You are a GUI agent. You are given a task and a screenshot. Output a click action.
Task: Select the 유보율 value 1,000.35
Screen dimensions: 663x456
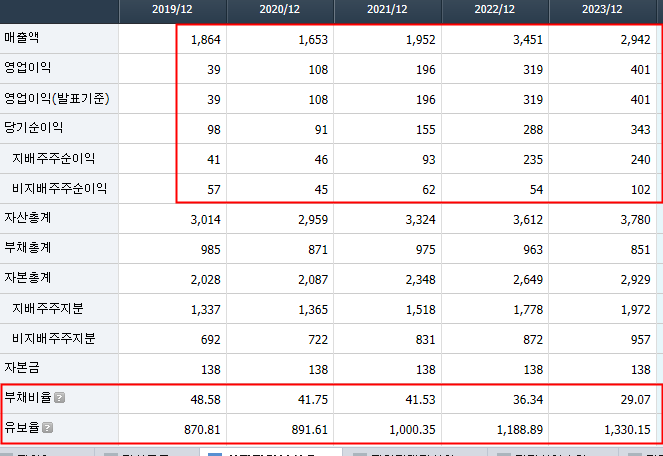412,430
